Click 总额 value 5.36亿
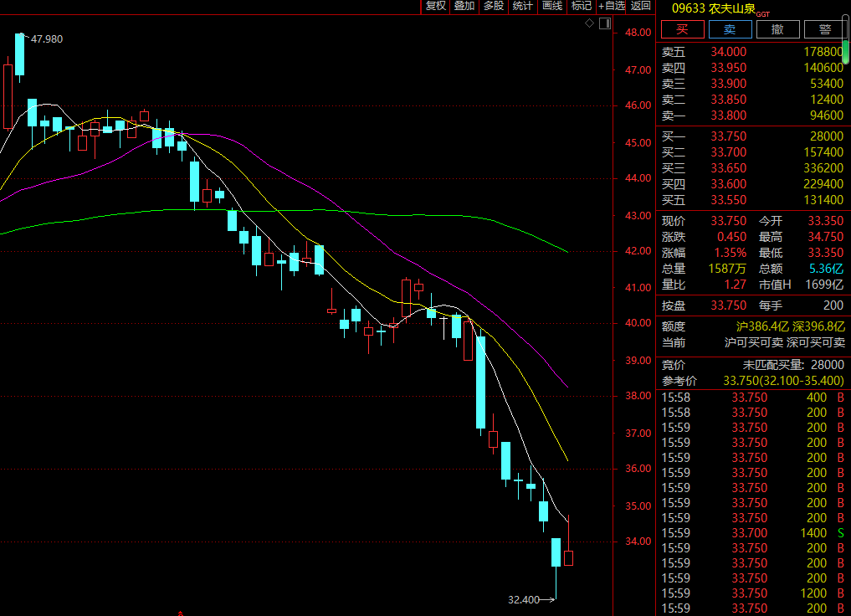The image size is (851, 616). point(826,269)
